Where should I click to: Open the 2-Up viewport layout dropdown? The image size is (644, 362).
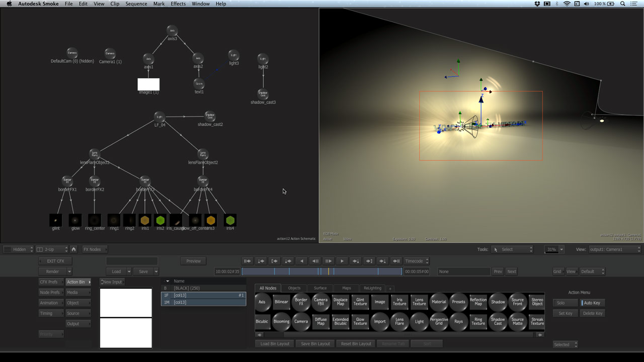point(52,249)
